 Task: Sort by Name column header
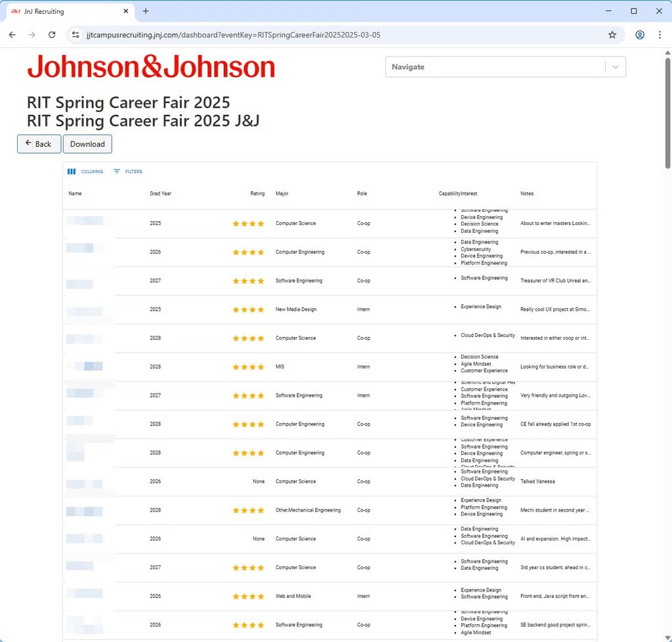pyautogui.click(x=75, y=193)
